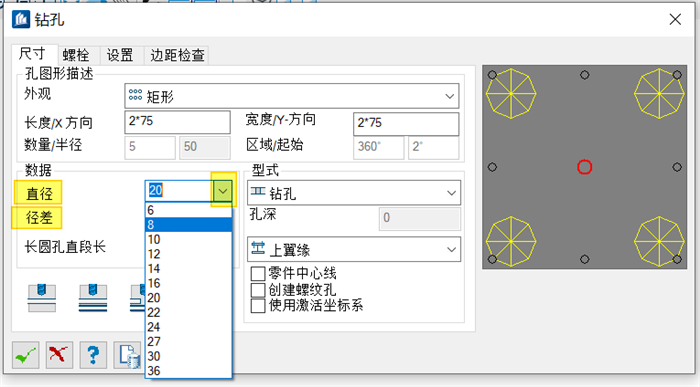
Task: Open the 型式 钻孔 dropdown
Action: 354,193
